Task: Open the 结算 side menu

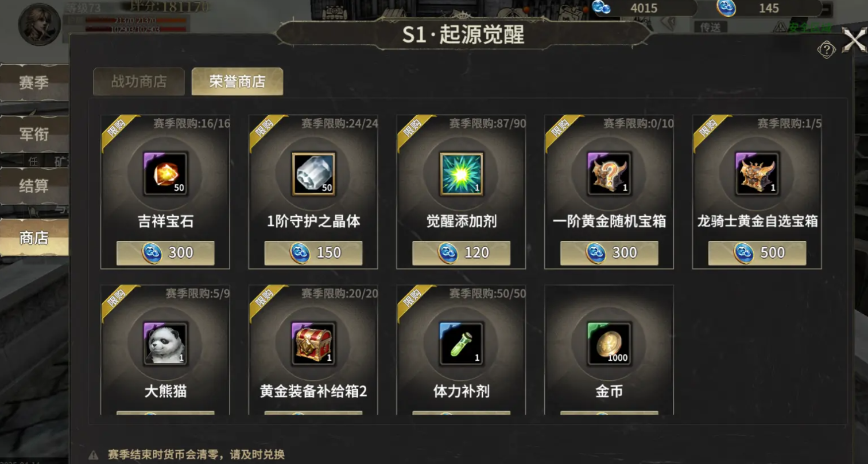Action: [x=34, y=186]
